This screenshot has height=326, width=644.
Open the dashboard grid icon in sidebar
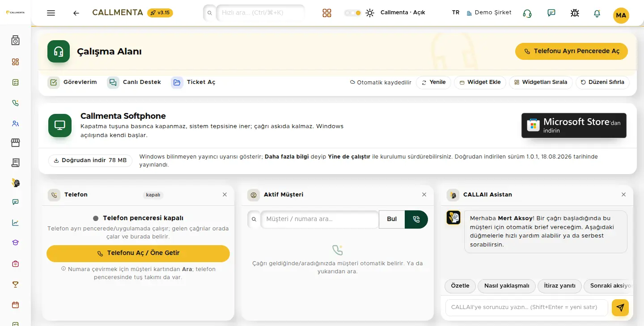[16, 62]
